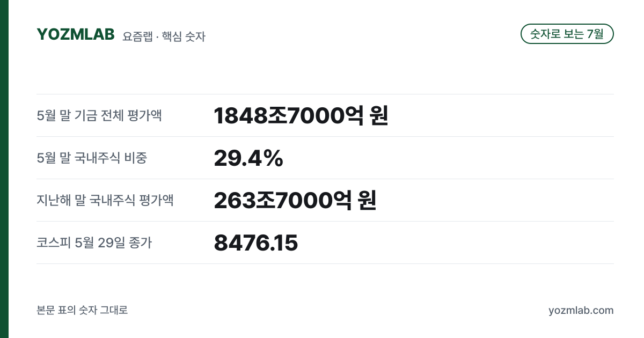Click the 숫자로 보는 7월 pill badge
The height and width of the screenshot is (338, 644).
[x=567, y=34]
